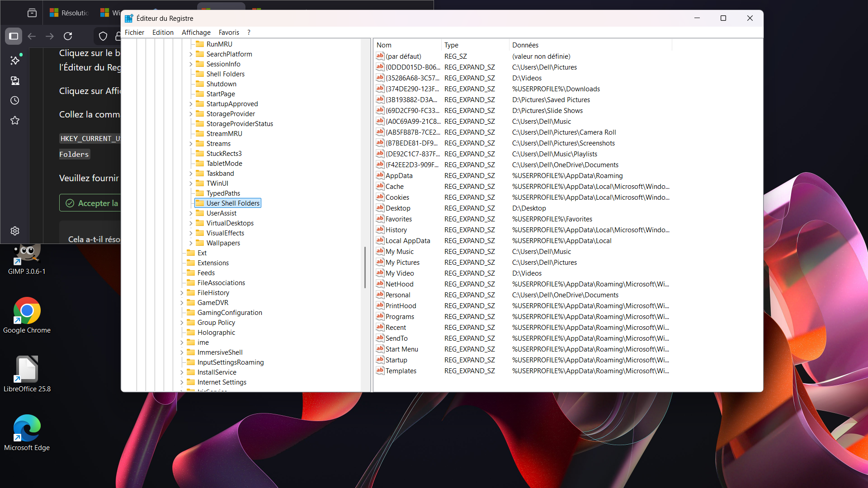Open the browser sidebar panel toggle icon

tap(14, 36)
